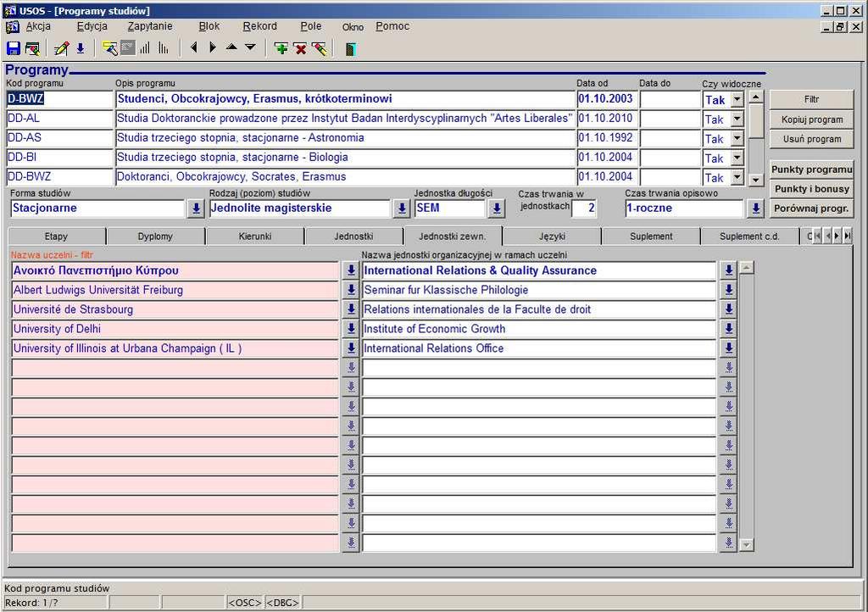This screenshot has width=868, height=612.
Task: Jump to last tab with scroll-end arrow
Action: 847,236
